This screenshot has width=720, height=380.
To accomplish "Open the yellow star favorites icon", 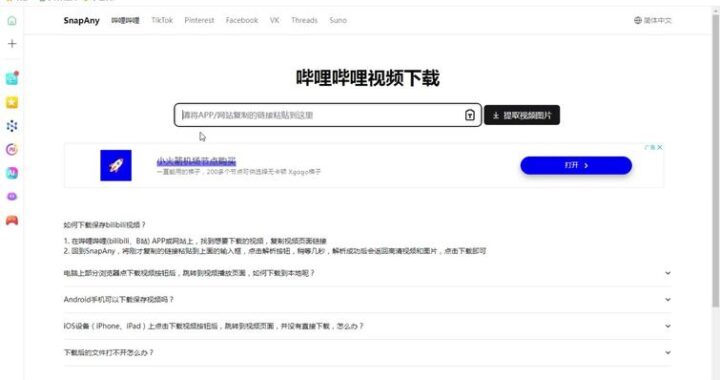I will pyautogui.click(x=12, y=102).
